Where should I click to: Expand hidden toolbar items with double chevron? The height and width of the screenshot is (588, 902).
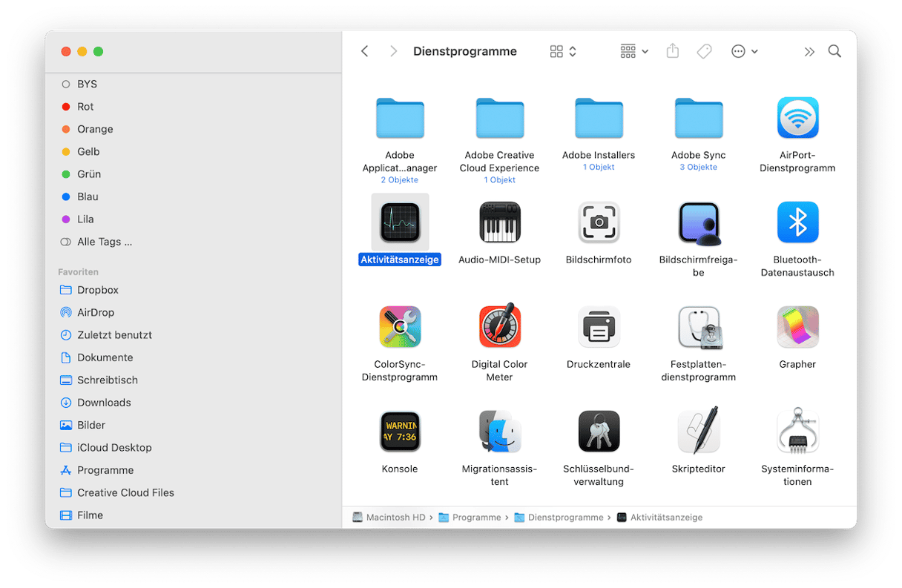(x=809, y=51)
